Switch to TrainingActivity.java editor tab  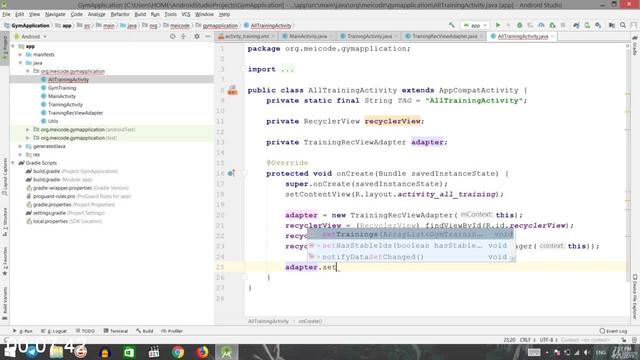coord(369,36)
